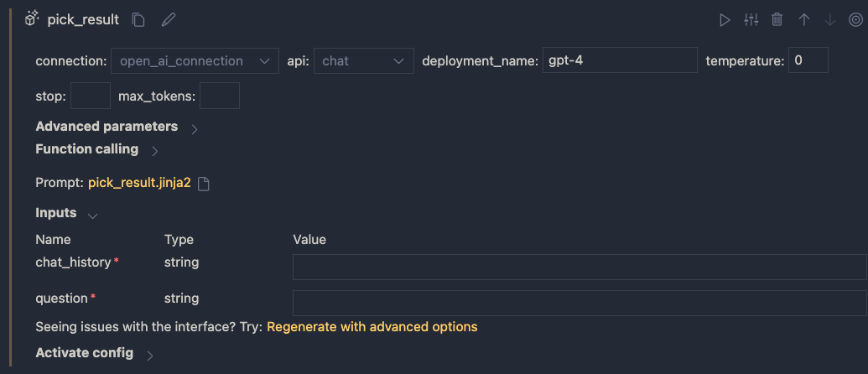
Task: Open the connection dropdown
Action: 195,61
